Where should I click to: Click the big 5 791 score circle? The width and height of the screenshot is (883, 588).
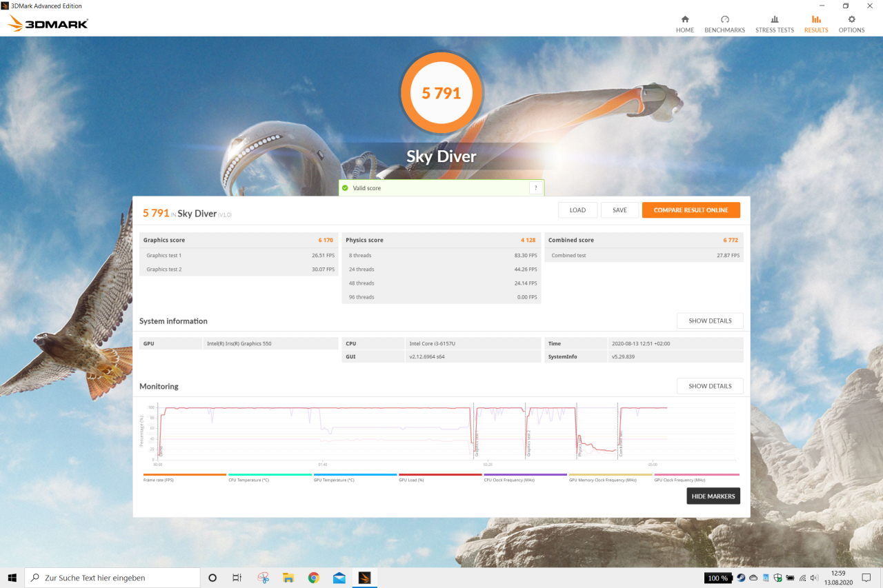(x=441, y=93)
